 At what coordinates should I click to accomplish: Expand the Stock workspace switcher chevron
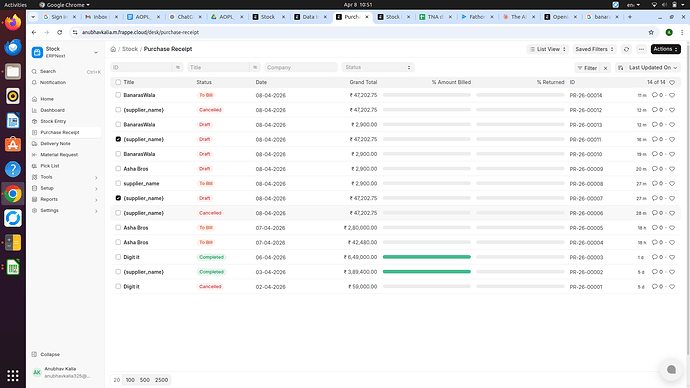coord(96,52)
